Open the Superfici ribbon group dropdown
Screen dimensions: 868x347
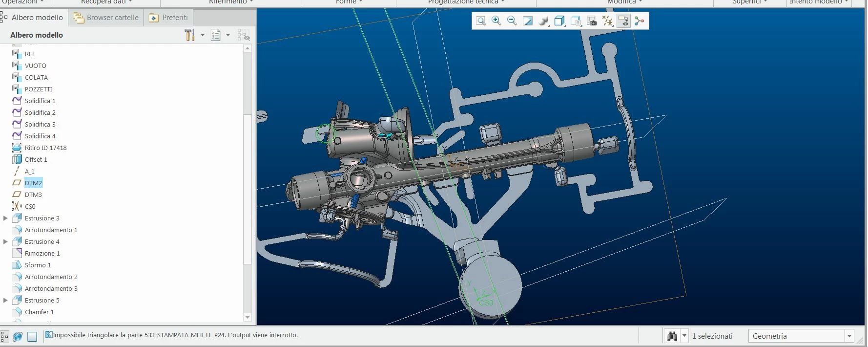pos(749,2)
